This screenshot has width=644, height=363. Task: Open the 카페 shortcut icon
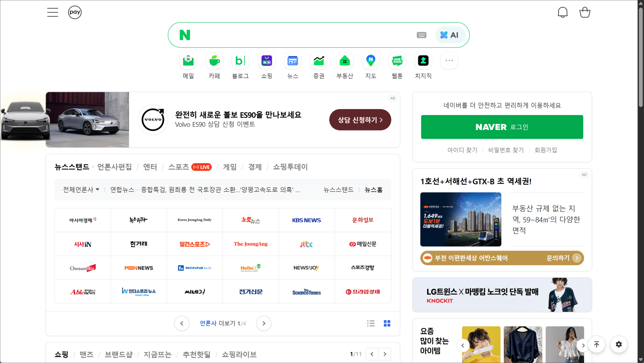(x=214, y=61)
